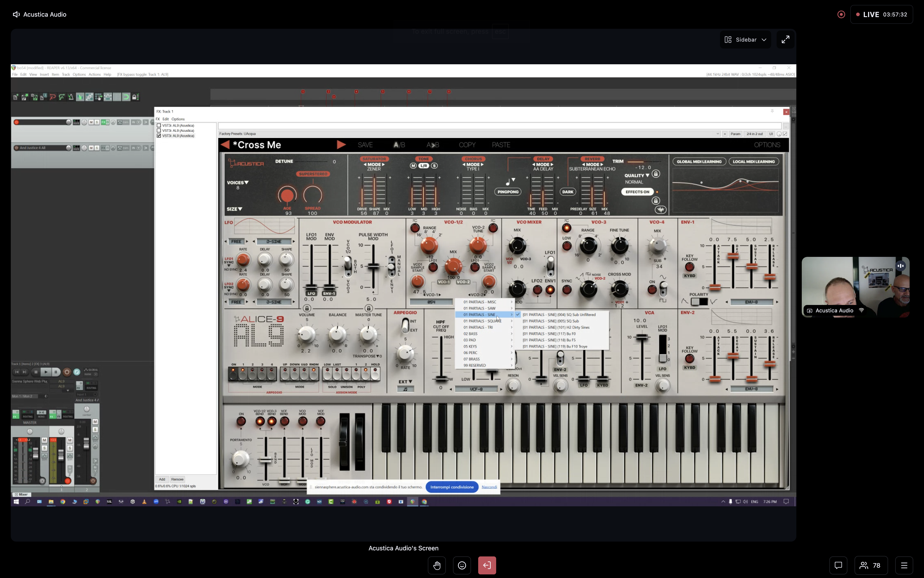Open the hamburger menu icon

point(904,565)
